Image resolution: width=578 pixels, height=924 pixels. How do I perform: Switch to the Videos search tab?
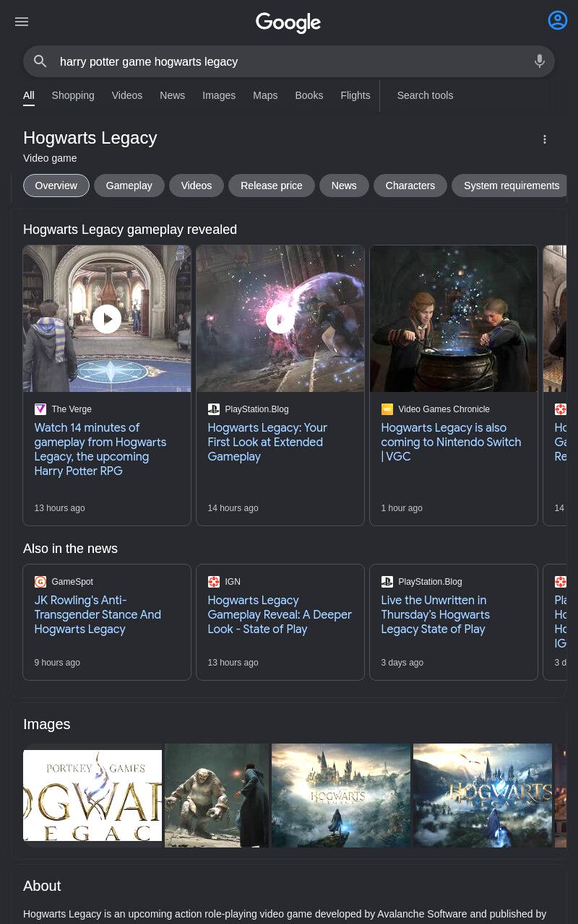coord(127,95)
